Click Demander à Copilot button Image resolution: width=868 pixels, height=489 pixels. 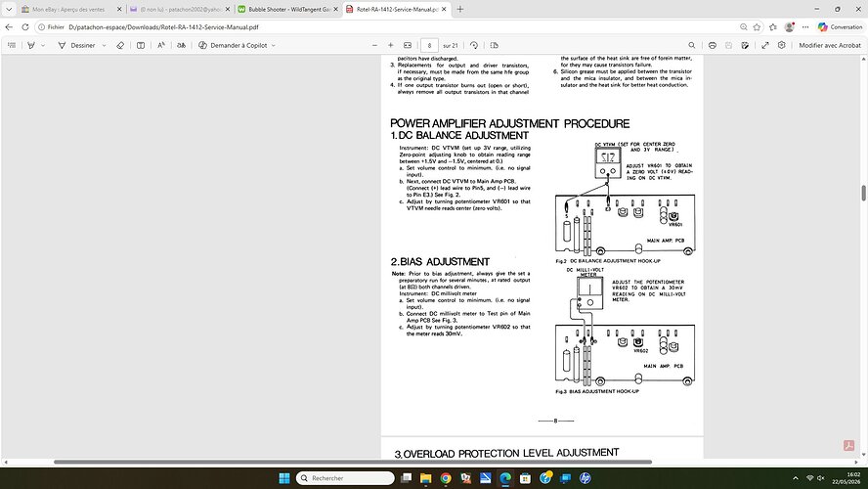(x=233, y=45)
